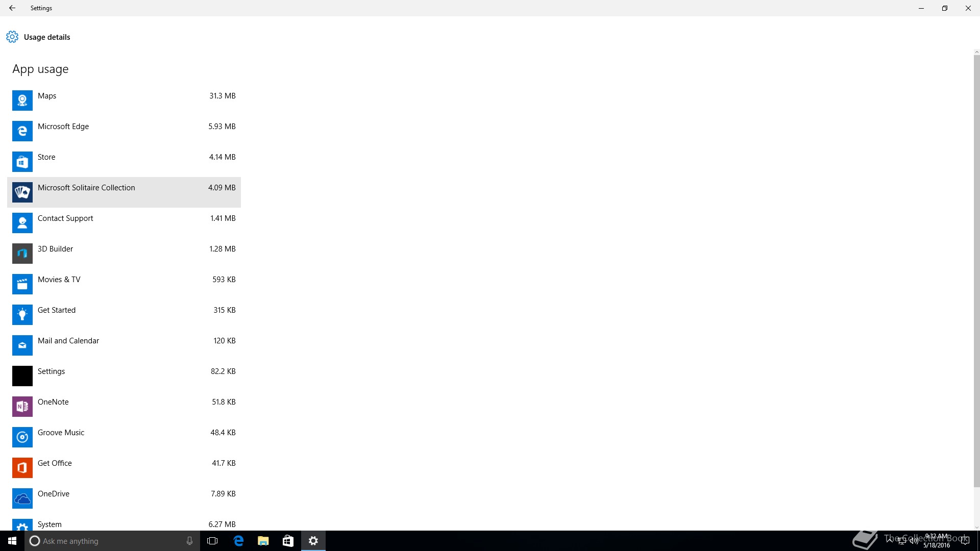Click the Get Office app icon
Screen dimensions: 980x551
pyautogui.click(x=22, y=468)
